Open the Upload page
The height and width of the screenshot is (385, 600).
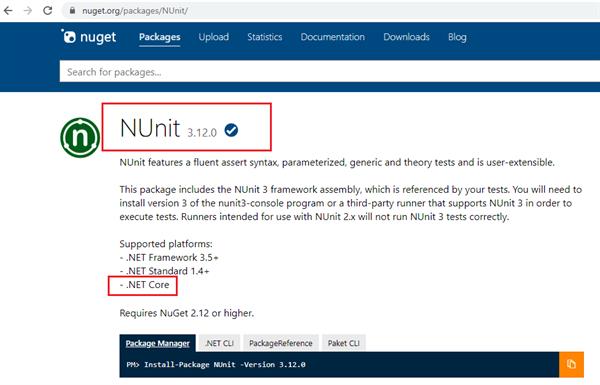coord(214,37)
